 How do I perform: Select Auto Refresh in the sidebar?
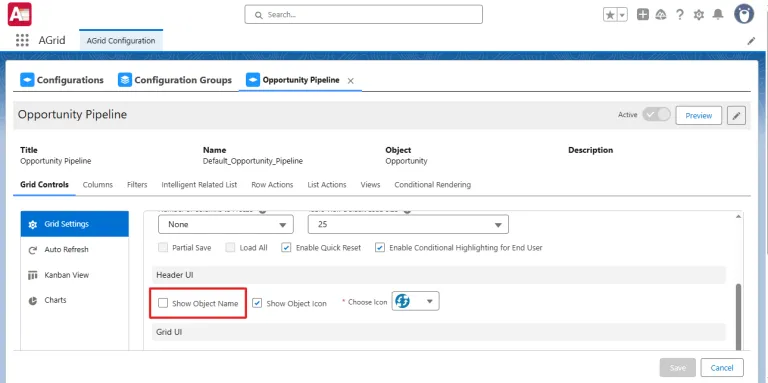pos(75,250)
